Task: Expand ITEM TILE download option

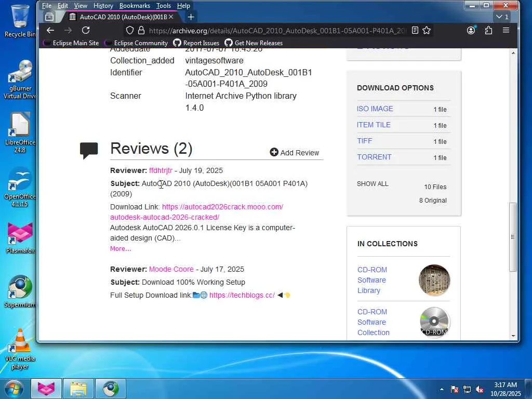Action: (x=374, y=125)
